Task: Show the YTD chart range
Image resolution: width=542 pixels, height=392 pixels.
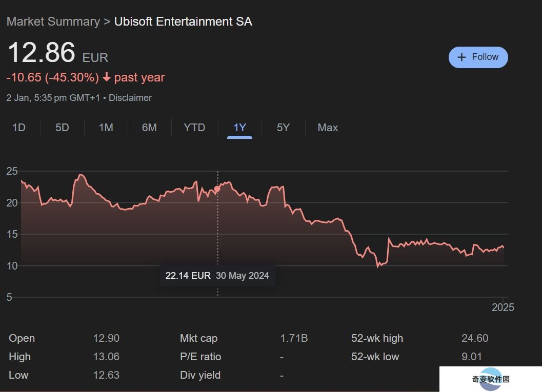Action: point(195,128)
